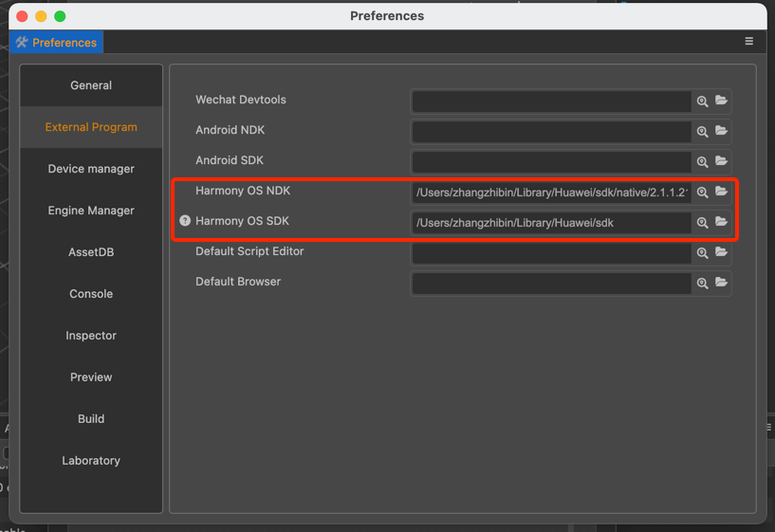The image size is (775, 532).
Task: Select the General settings tab
Action: (x=91, y=85)
